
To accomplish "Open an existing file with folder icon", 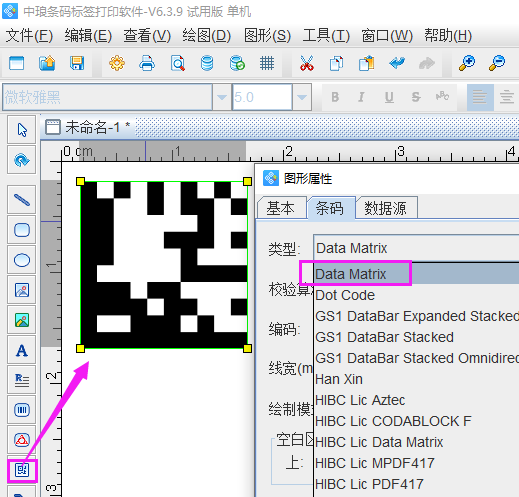I will pyautogui.click(x=47, y=63).
